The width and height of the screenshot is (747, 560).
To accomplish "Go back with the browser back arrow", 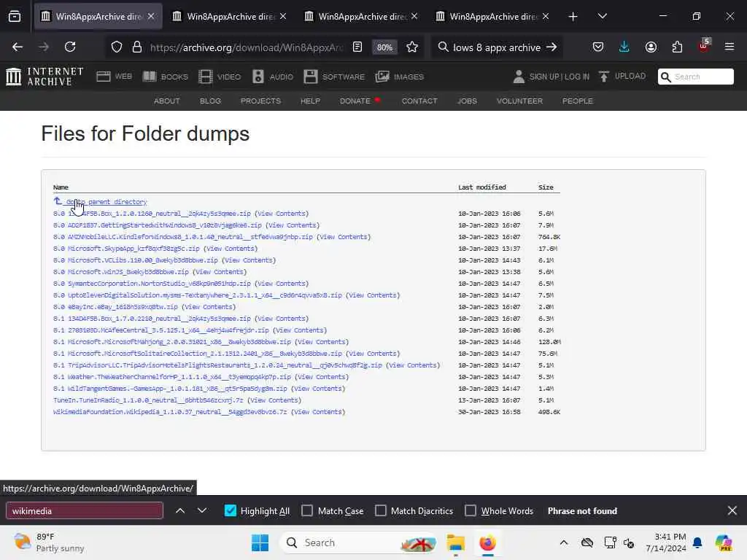I will pyautogui.click(x=18, y=47).
